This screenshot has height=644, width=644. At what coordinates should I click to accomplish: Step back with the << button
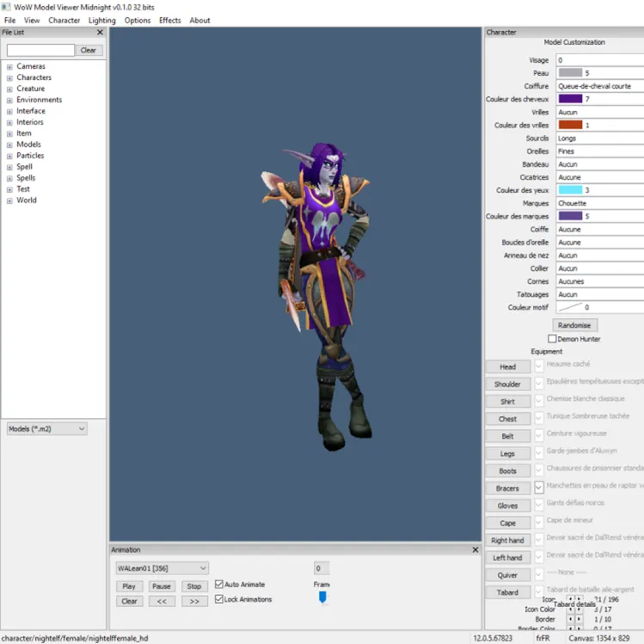(x=162, y=601)
